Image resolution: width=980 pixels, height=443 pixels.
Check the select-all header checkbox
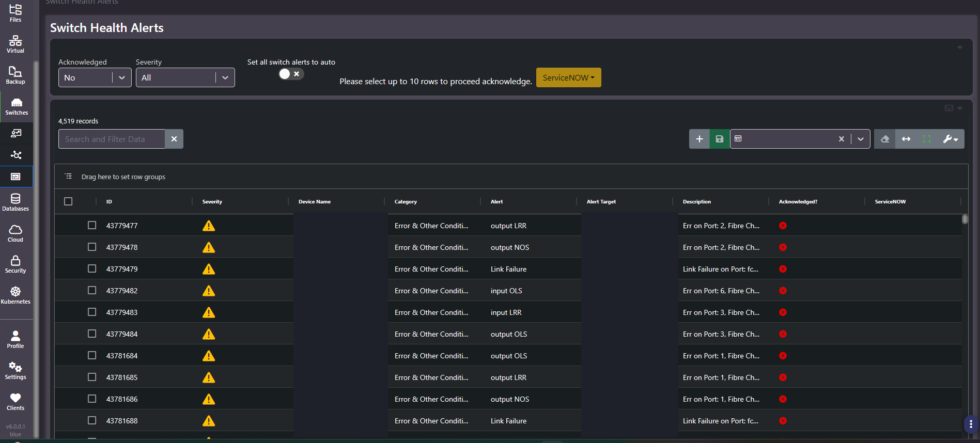pyautogui.click(x=68, y=201)
